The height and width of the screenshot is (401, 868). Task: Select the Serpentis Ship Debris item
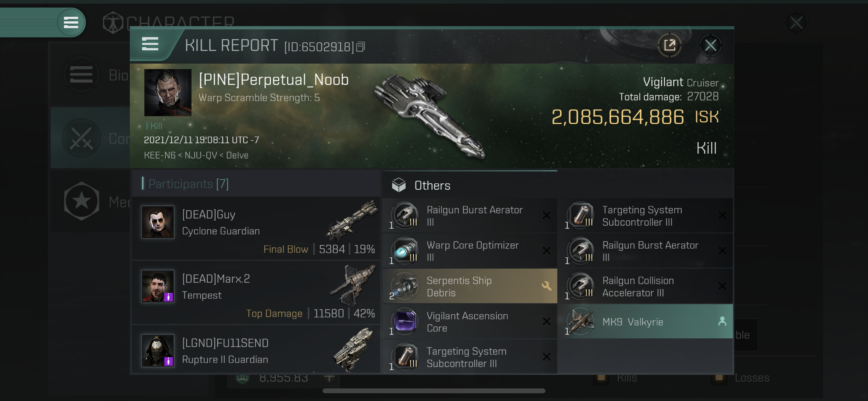click(x=470, y=286)
